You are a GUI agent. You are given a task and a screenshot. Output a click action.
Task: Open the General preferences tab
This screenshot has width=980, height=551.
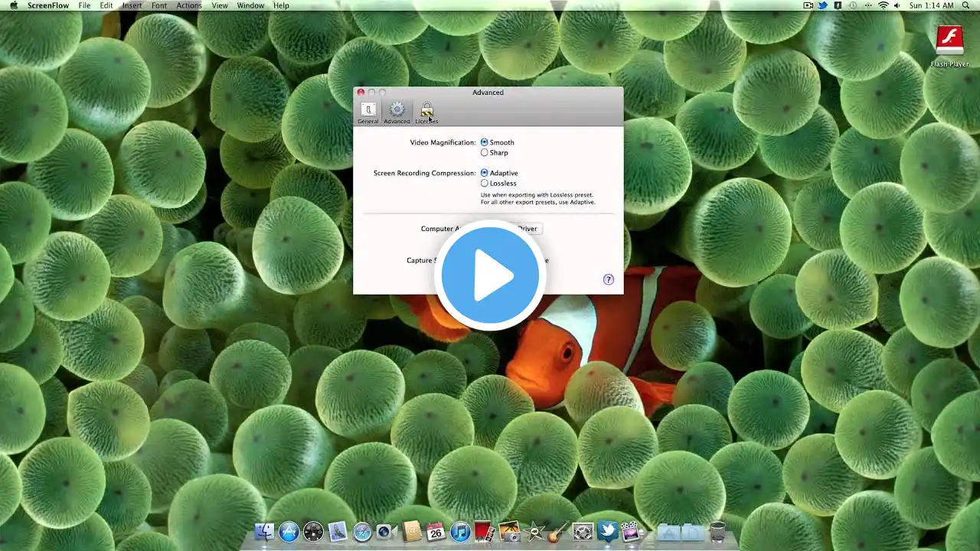(x=367, y=112)
